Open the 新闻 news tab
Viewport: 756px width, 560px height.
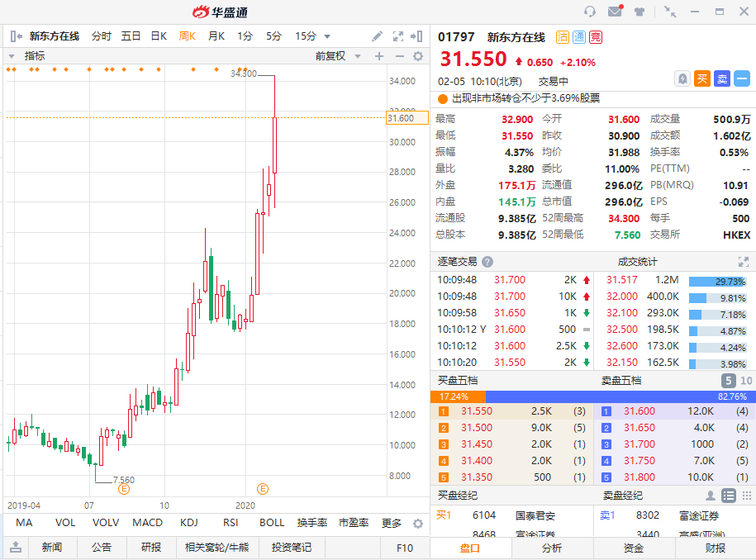[51, 547]
